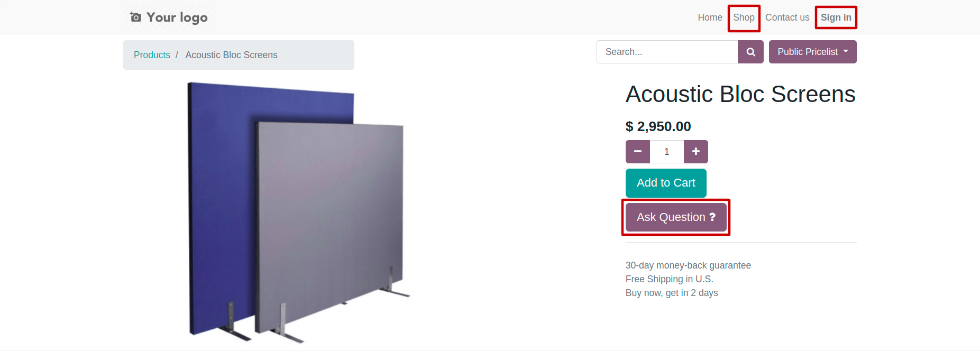Go back to the Products breadcrumb

click(x=152, y=55)
